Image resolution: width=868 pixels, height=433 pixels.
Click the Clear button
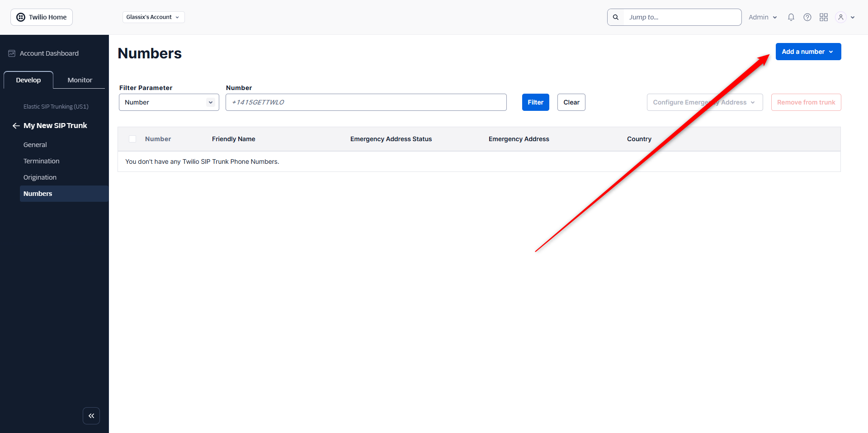(571, 102)
